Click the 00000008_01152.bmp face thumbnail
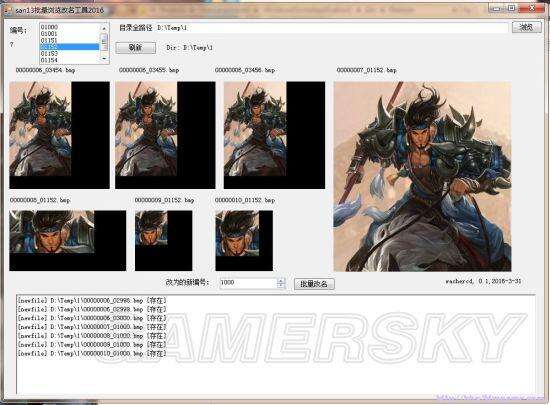The image size is (550, 405). click(x=67, y=241)
